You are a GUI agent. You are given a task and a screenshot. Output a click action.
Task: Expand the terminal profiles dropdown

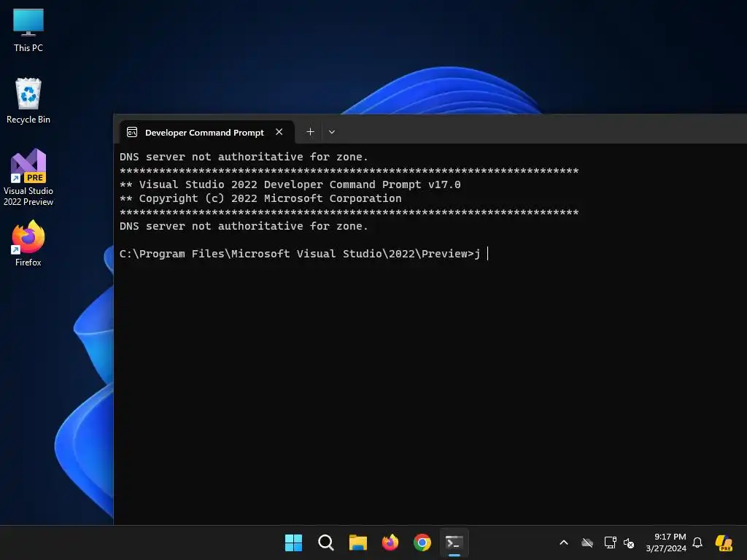click(332, 132)
